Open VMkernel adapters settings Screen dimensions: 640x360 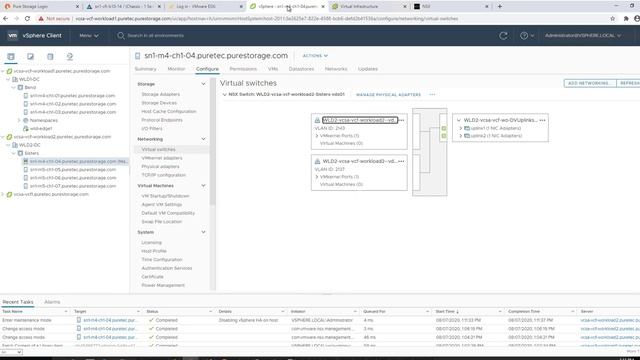(x=162, y=158)
